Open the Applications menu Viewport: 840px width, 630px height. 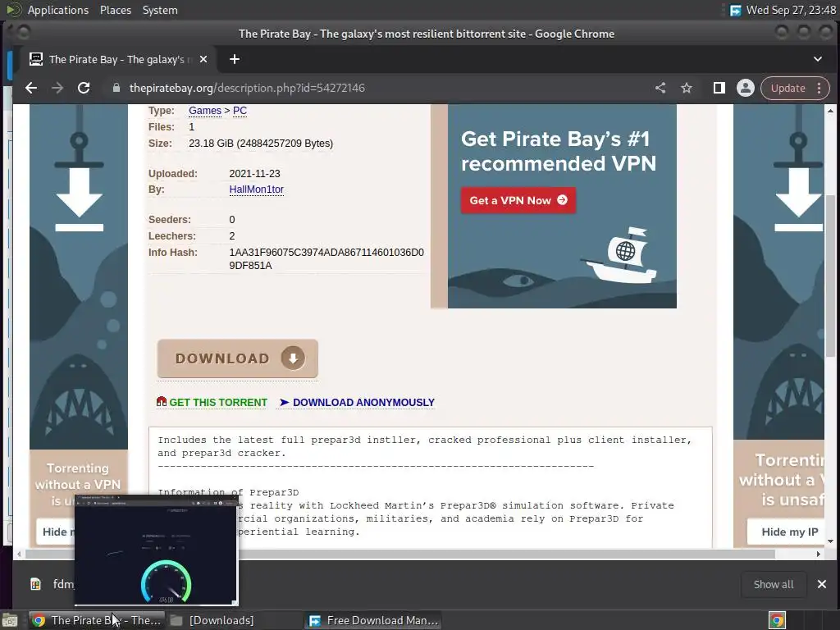click(58, 10)
